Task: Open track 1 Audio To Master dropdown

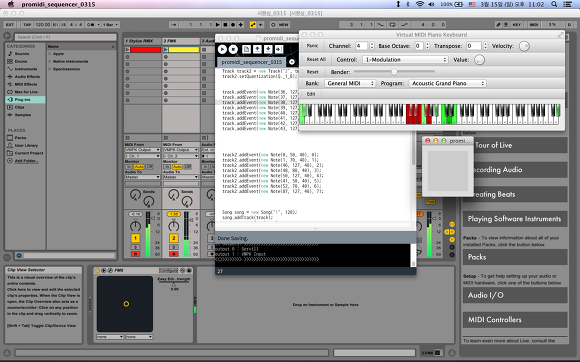Action: pos(142,177)
